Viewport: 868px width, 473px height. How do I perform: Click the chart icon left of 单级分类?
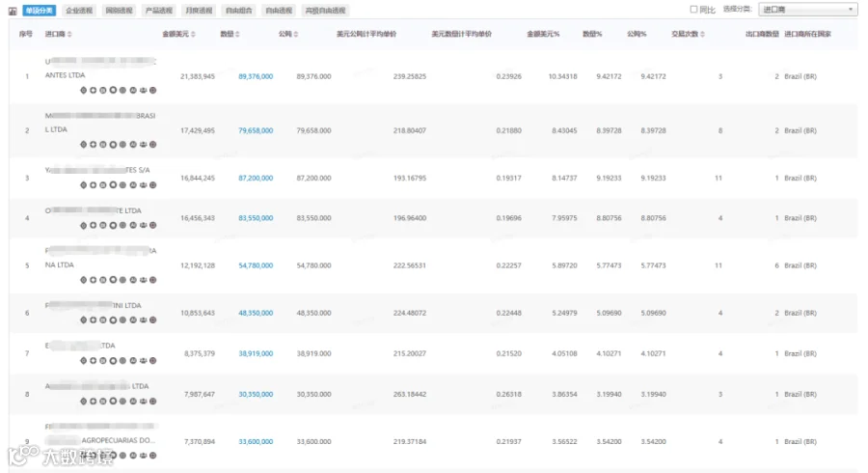click(x=13, y=11)
